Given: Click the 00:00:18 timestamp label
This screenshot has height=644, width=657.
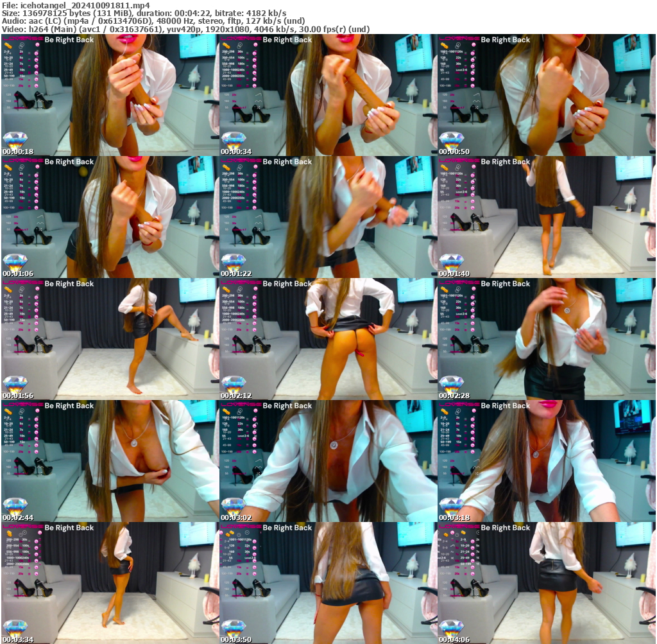Looking at the screenshot, I should click(x=18, y=151).
